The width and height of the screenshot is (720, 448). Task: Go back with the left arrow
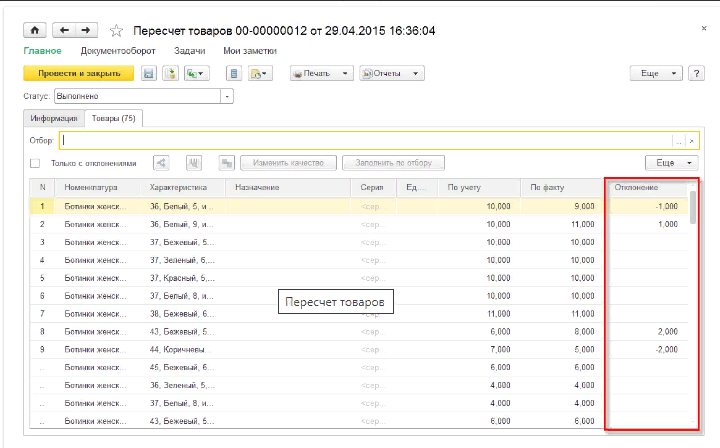click(x=64, y=31)
